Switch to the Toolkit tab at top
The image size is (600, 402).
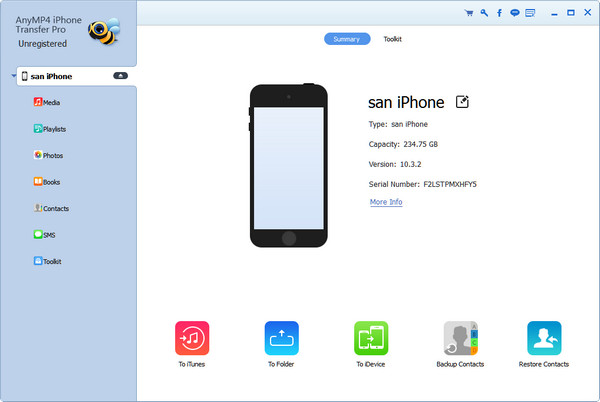click(393, 39)
